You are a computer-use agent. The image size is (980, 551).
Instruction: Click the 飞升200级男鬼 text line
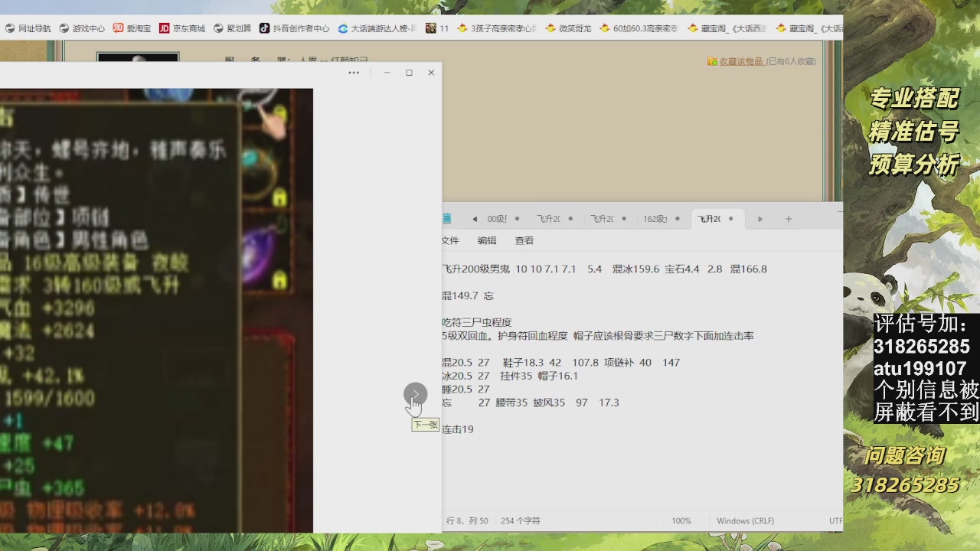tap(604, 269)
